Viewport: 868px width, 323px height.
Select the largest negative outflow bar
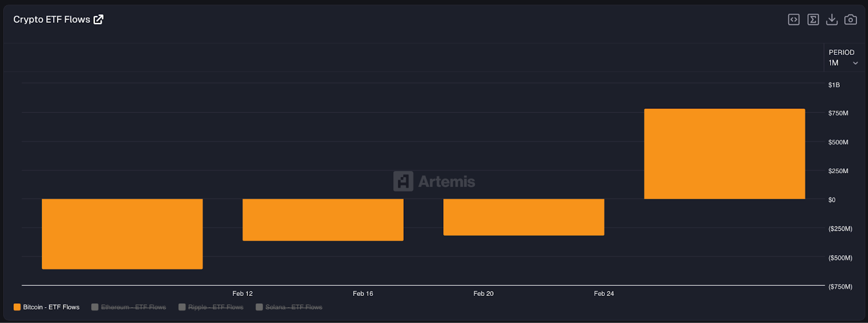(x=122, y=233)
